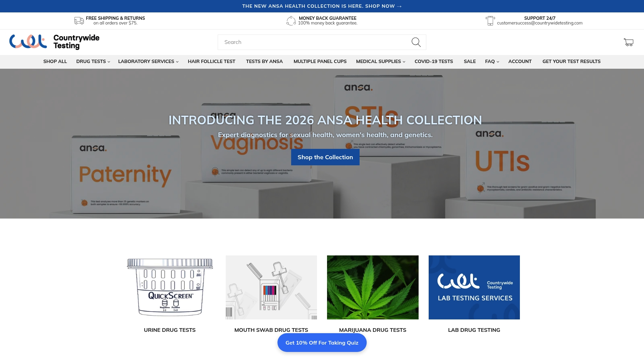Open Multiple Panel Cups menu item
This screenshot has height=362, width=644.
point(320,62)
